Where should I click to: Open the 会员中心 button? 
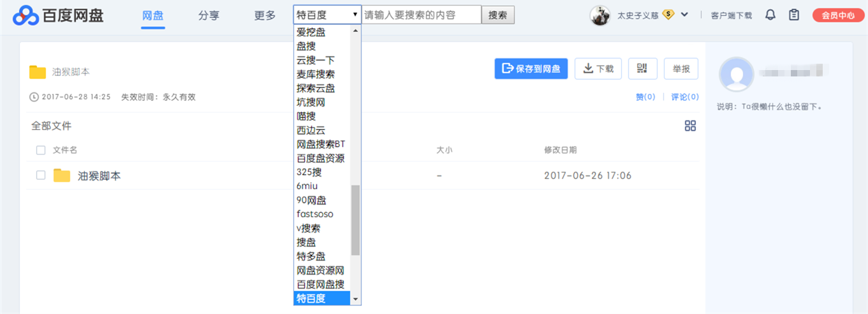(x=839, y=15)
